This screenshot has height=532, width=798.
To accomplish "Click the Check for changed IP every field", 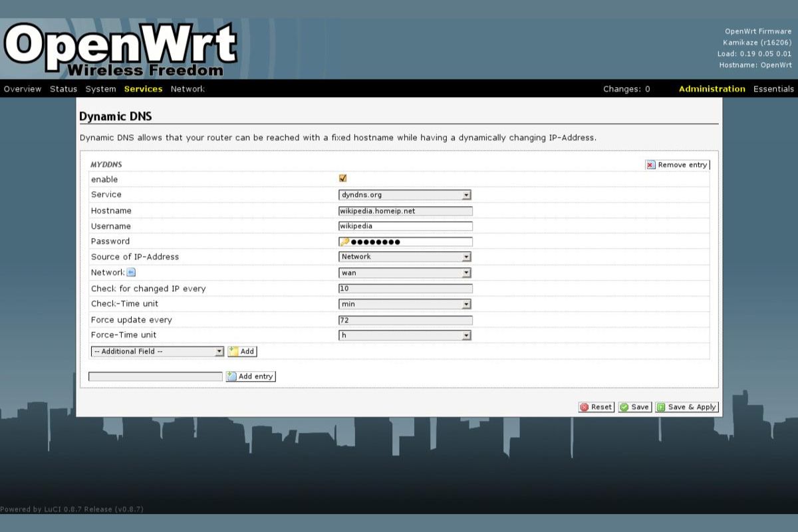I will (406, 289).
